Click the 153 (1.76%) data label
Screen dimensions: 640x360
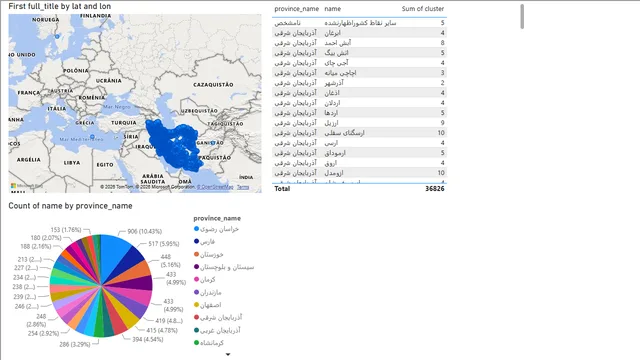click(66, 230)
